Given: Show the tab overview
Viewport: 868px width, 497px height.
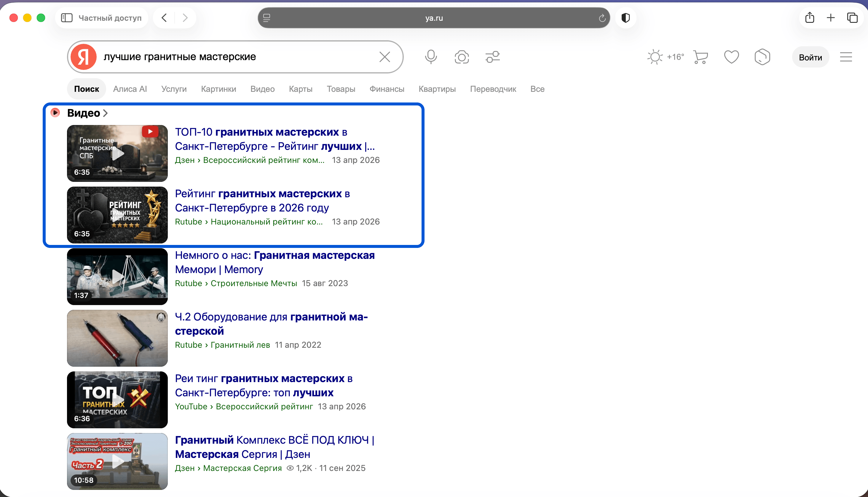Looking at the screenshot, I should (852, 18).
